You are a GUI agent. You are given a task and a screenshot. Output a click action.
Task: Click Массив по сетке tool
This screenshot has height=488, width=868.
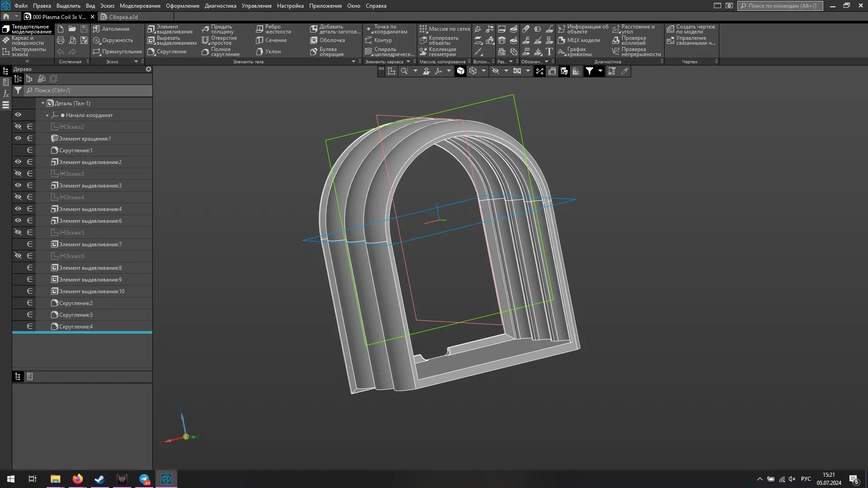pos(445,29)
